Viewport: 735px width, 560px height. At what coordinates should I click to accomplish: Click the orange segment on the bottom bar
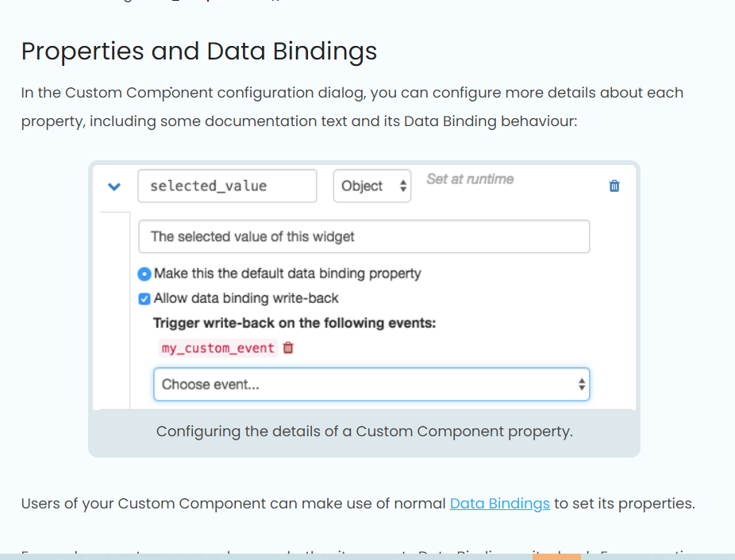556,557
